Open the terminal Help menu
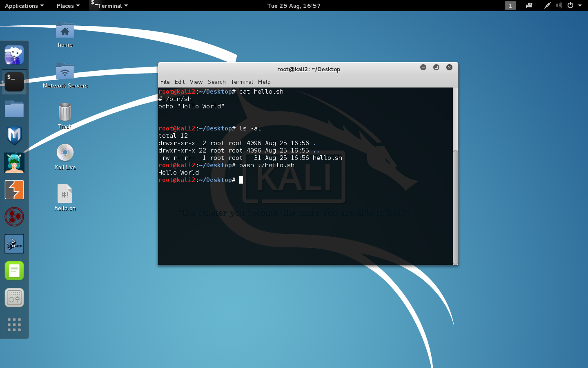588x368 pixels. point(264,82)
